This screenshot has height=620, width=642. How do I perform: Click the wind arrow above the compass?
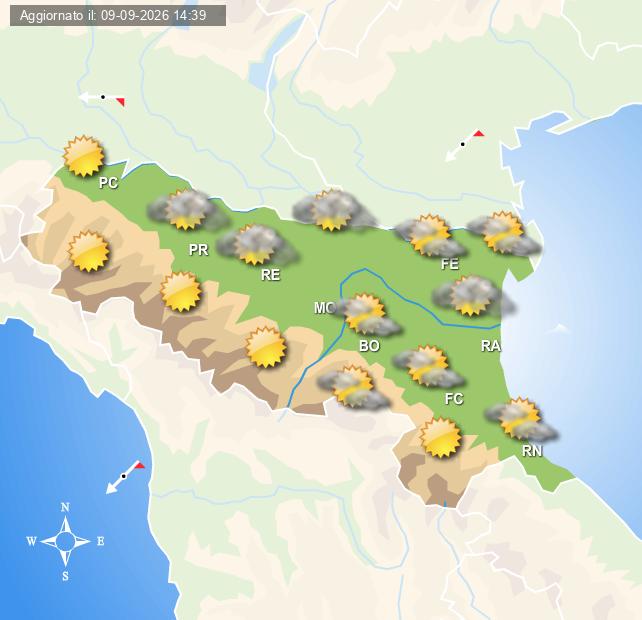click(125, 477)
